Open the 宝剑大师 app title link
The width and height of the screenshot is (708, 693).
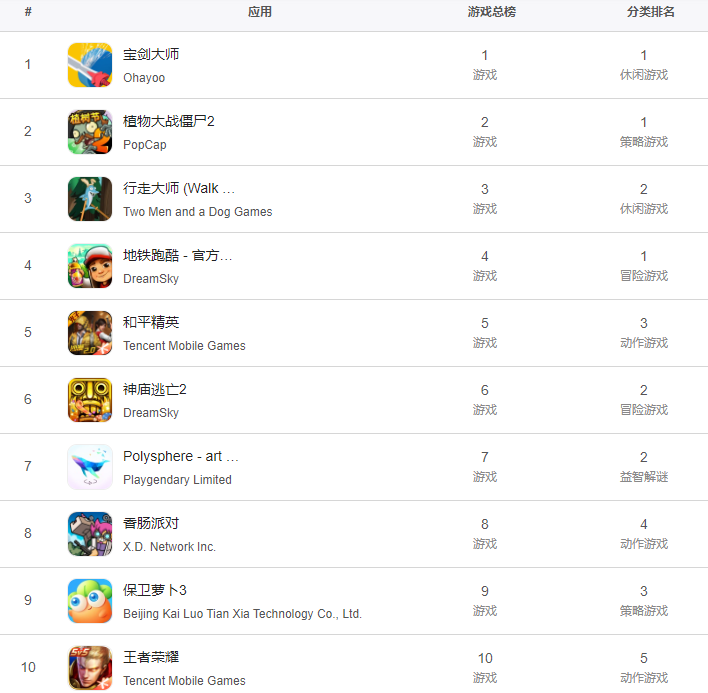click(151, 54)
